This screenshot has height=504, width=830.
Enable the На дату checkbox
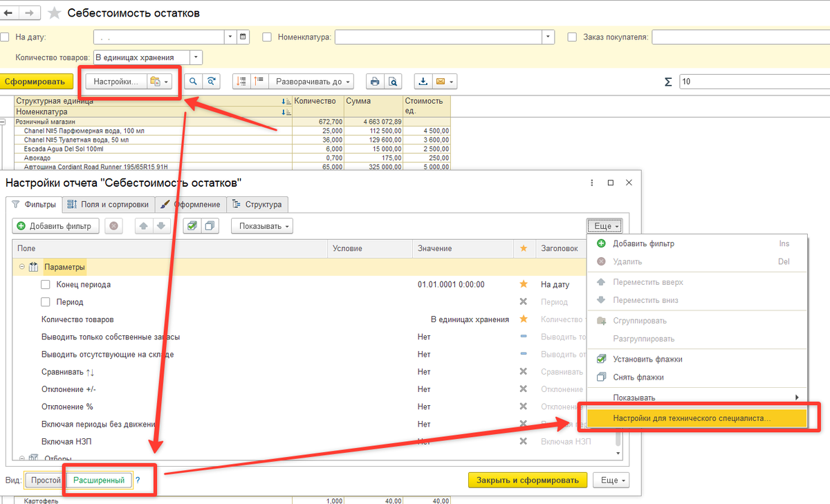click(6, 37)
